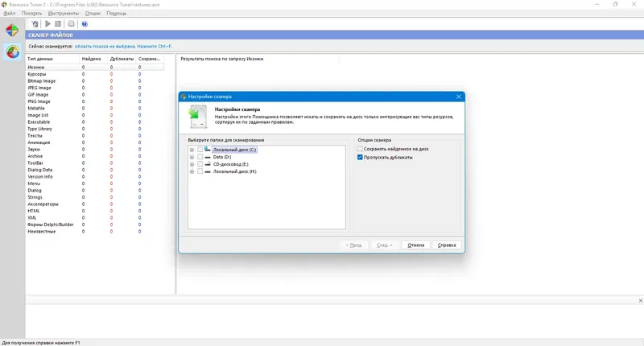This screenshot has height=346, width=644.
Task: Select the ToolBar row
Action: point(94,163)
